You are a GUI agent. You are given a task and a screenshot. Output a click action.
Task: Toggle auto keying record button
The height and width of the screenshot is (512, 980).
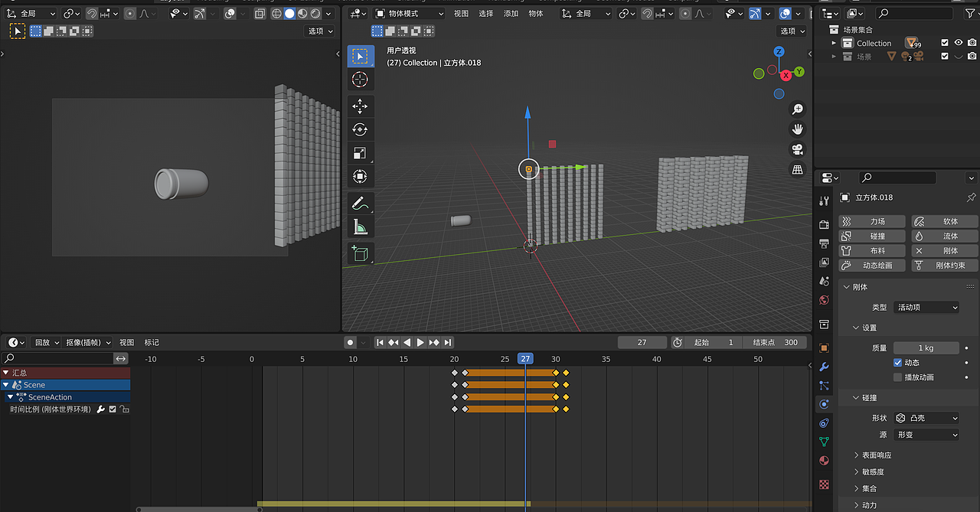(350, 342)
